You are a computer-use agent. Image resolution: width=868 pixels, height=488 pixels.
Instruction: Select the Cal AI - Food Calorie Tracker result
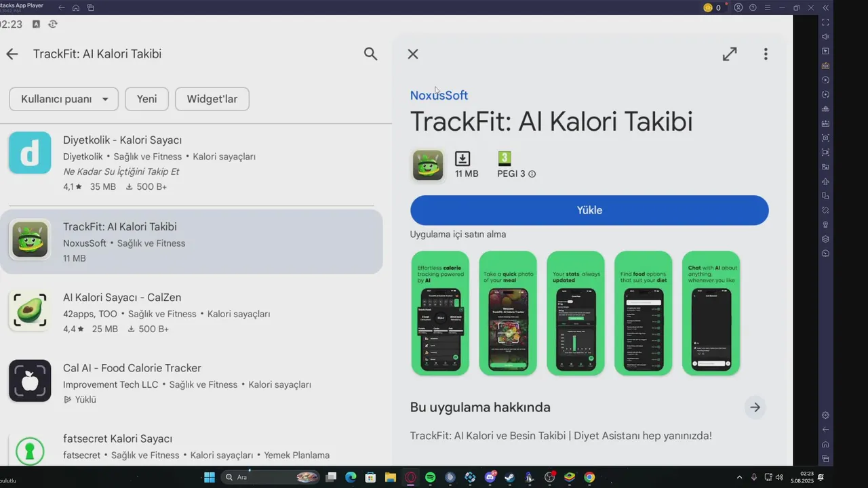coord(191,383)
